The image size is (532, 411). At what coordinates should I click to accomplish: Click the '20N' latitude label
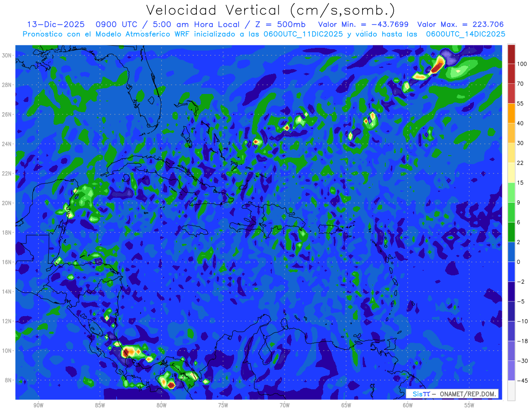click(x=7, y=203)
